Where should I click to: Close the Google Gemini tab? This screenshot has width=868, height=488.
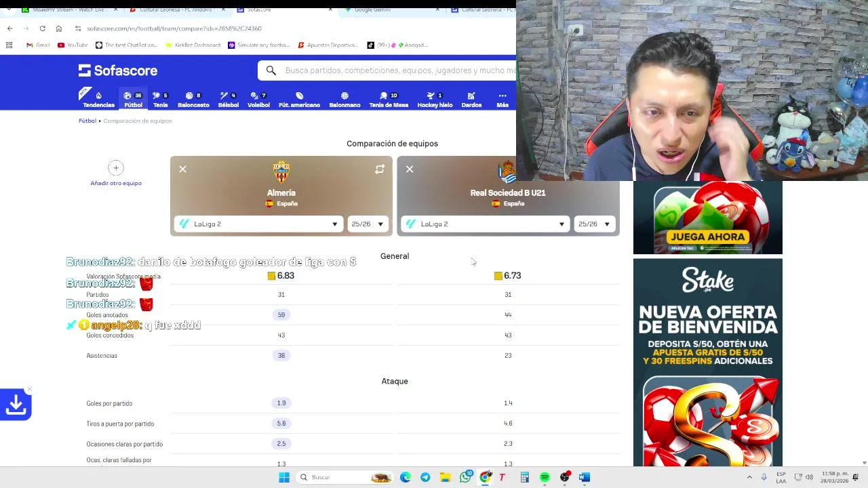pyautogui.click(x=437, y=9)
